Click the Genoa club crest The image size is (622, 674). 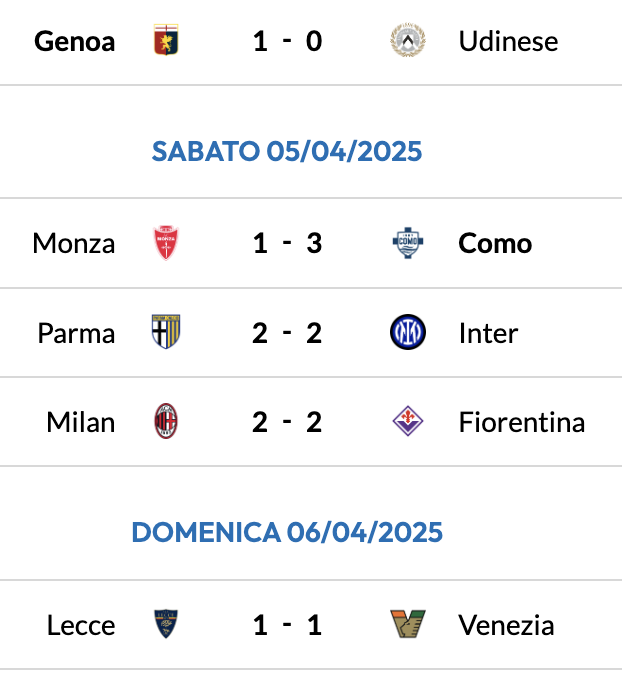[165, 41]
